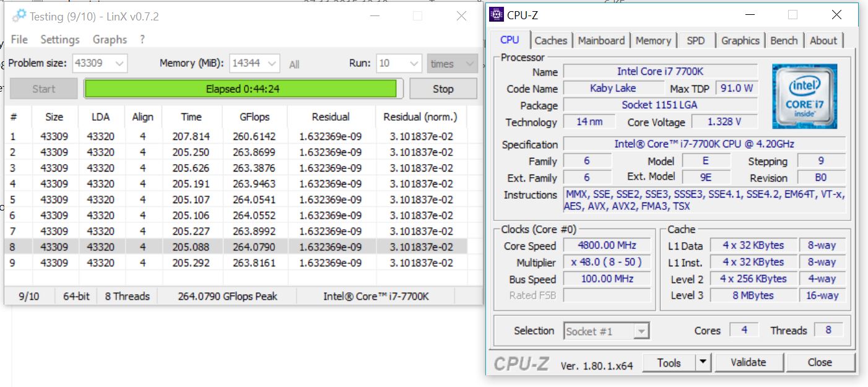Viewport: 868px width, 387px height.
Task: Click the Level 3 cache 8 MBytes value
Action: (753, 295)
